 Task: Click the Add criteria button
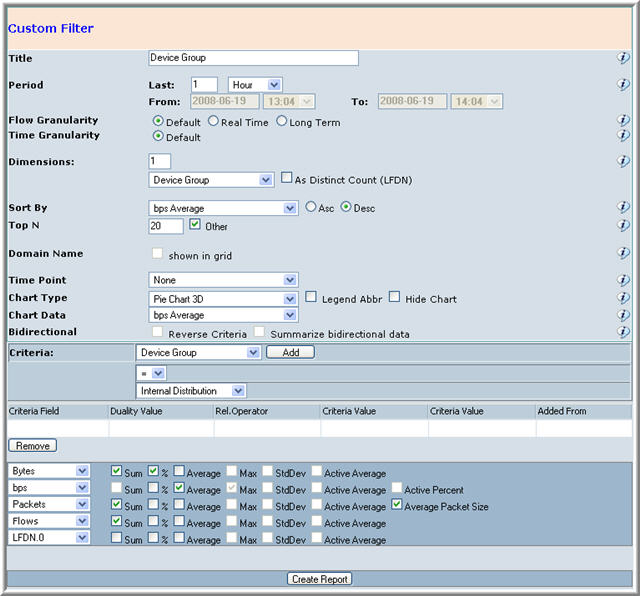click(x=290, y=352)
